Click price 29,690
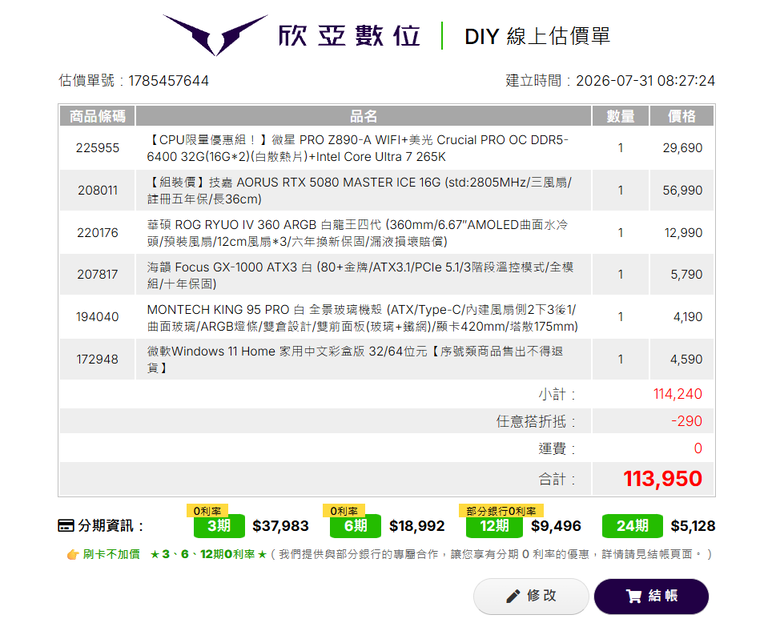This screenshot has height=643, width=780. point(682,148)
